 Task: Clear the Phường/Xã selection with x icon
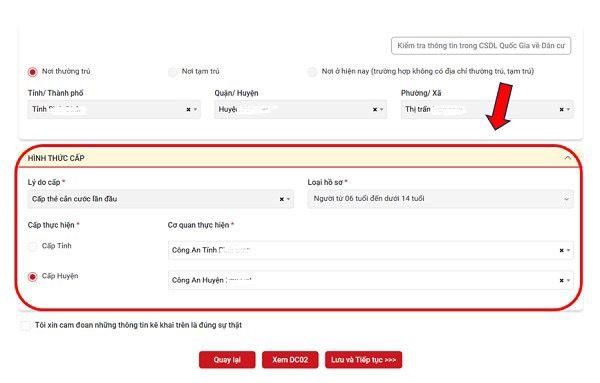[561, 109]
